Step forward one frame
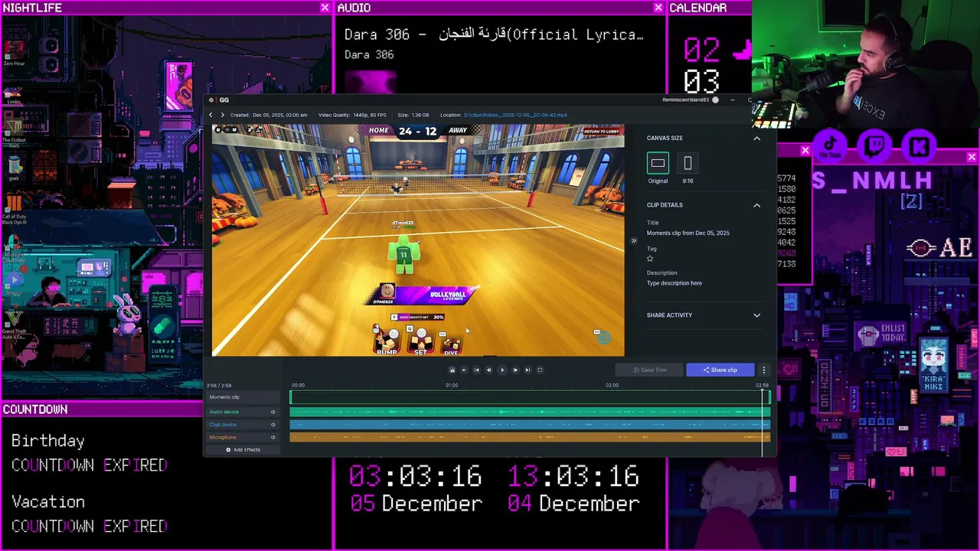The height and width of the screenshot is (551, 980). 515,370
